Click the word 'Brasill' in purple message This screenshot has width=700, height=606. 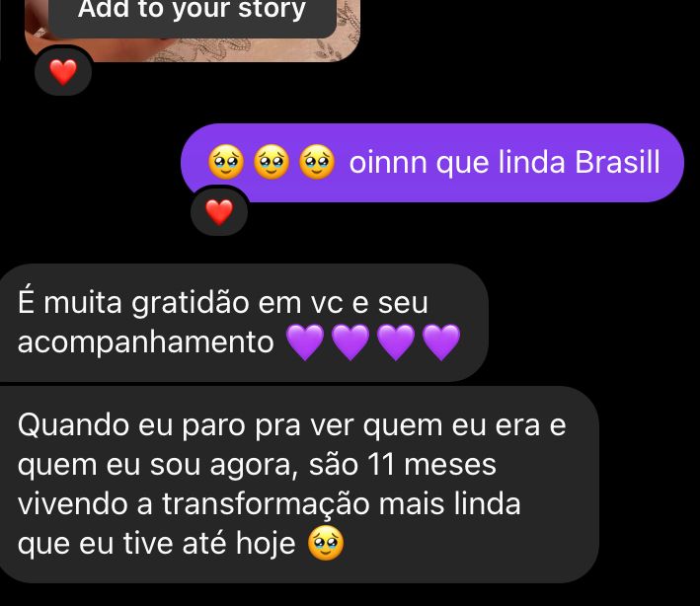pyautogui.click(x=617, y=162)
